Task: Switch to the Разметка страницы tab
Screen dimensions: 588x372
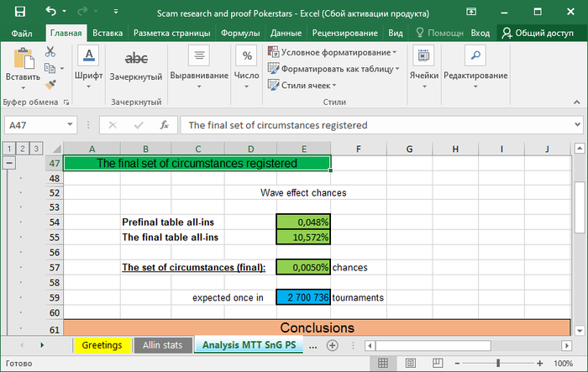Action: click(171, 34)
